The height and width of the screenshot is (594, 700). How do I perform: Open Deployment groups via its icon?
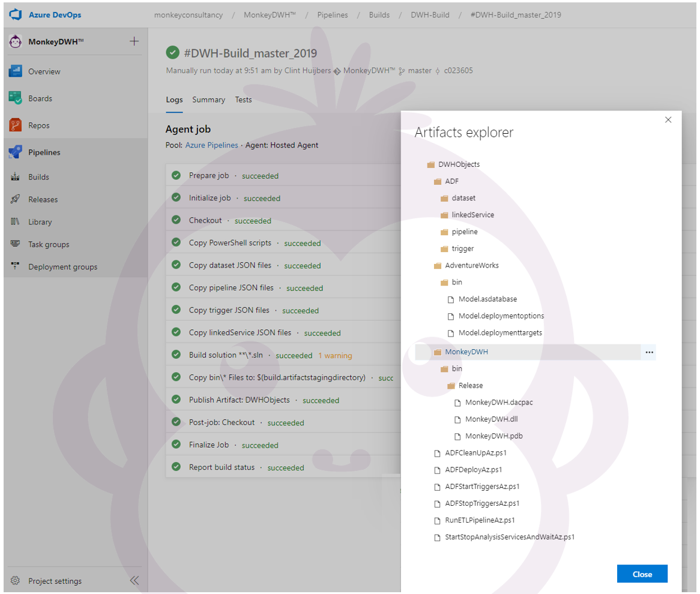point(15,266)
